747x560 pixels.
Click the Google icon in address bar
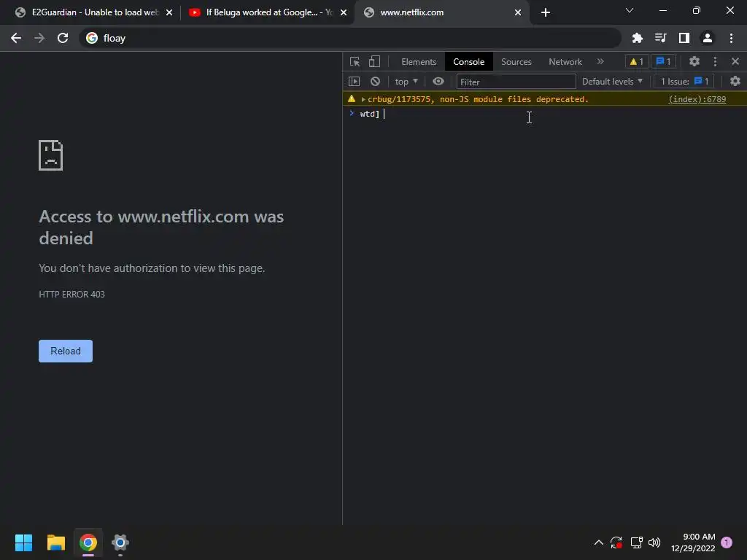92,38
